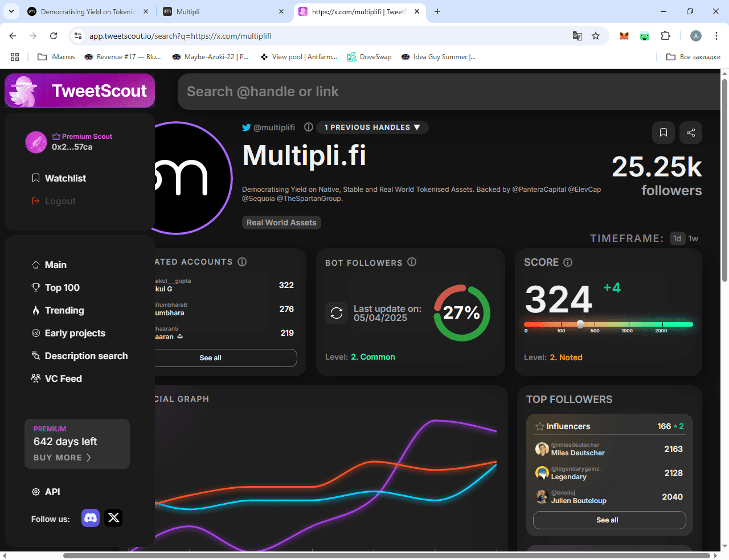This screenshot has width=729, height=560.
Task: Bookmark this page with star icon
Action: [x=596, y=36]
